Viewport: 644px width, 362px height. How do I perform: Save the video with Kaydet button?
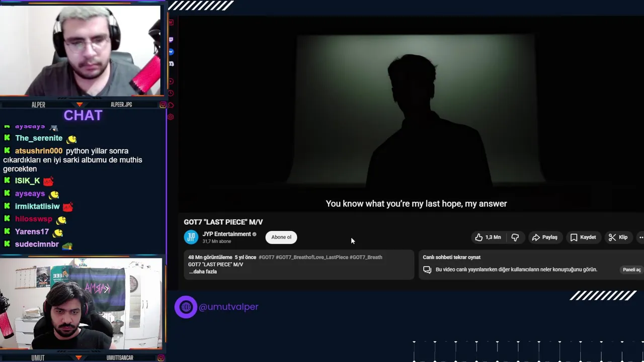(583, 237)
